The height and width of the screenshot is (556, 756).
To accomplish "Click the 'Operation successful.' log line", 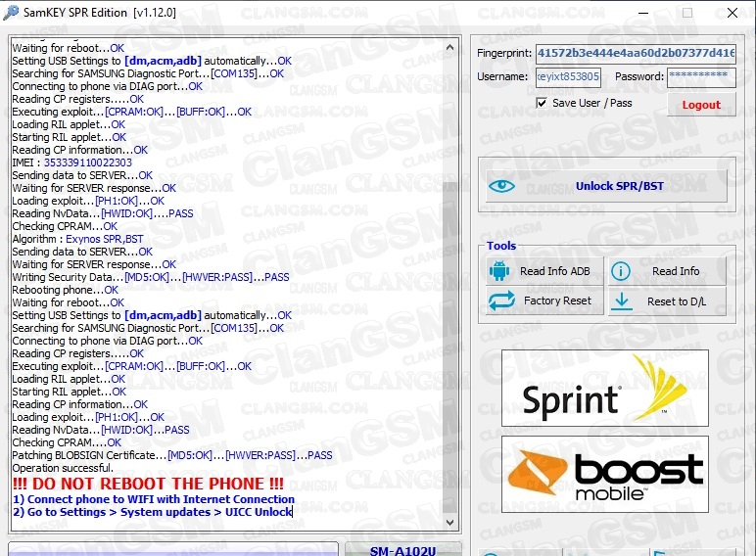I will (63, 468).
